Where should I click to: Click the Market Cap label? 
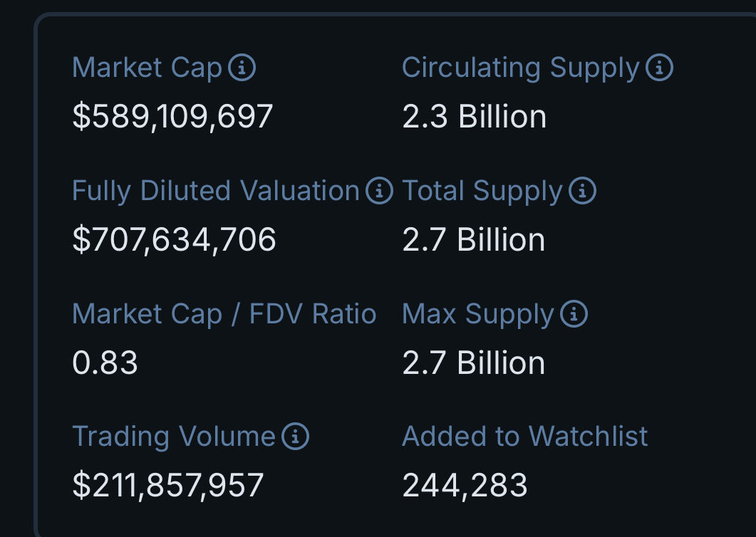coord(147,68)
